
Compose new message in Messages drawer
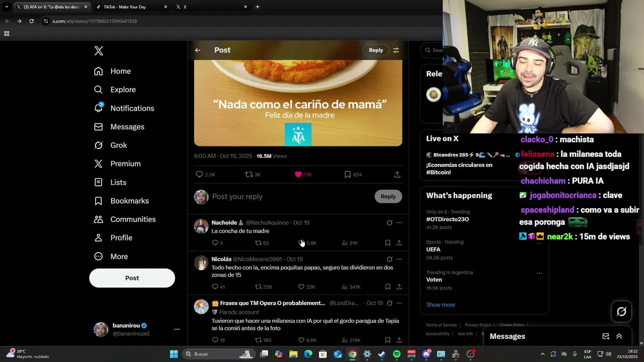pyautogui.click(x=606, y=336)
